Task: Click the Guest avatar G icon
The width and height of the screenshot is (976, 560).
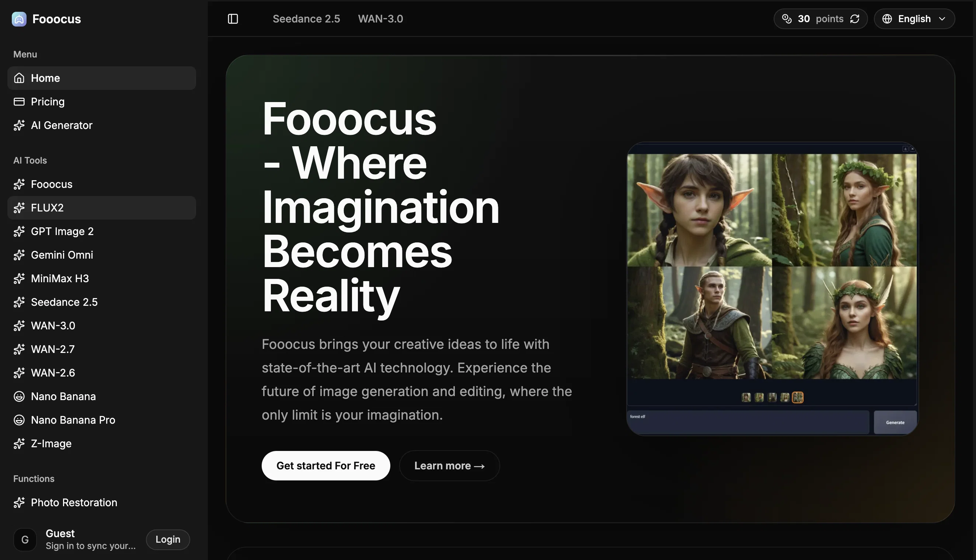Action: point(25,540)
